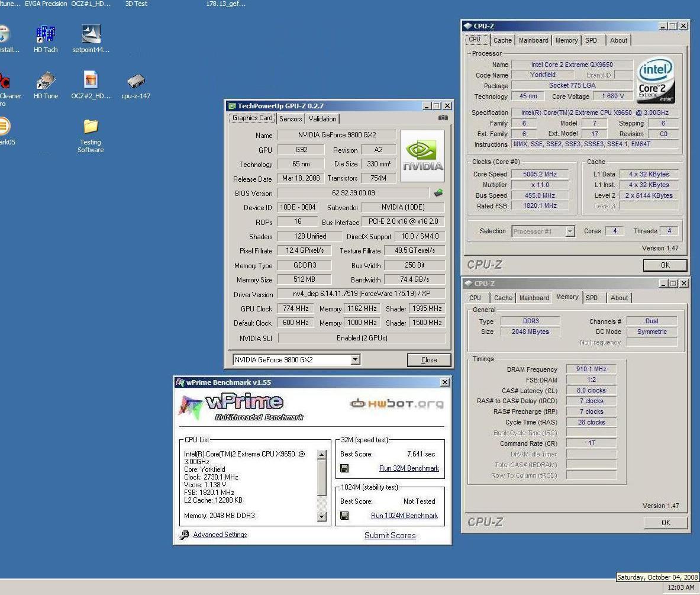The width and height of the screenshot is (700, 595).
Task: Click the GPU-Z title bar icon
Action: [232, 106]
